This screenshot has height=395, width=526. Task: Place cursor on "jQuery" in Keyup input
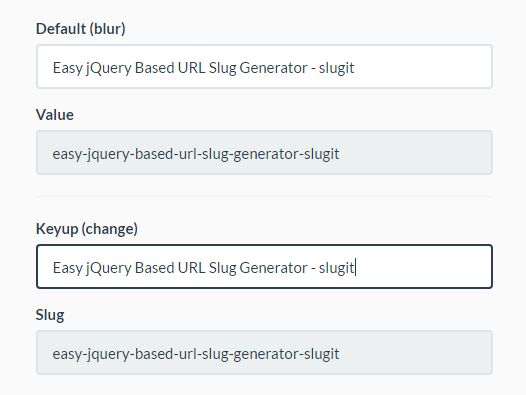click(x=108, y=268)
